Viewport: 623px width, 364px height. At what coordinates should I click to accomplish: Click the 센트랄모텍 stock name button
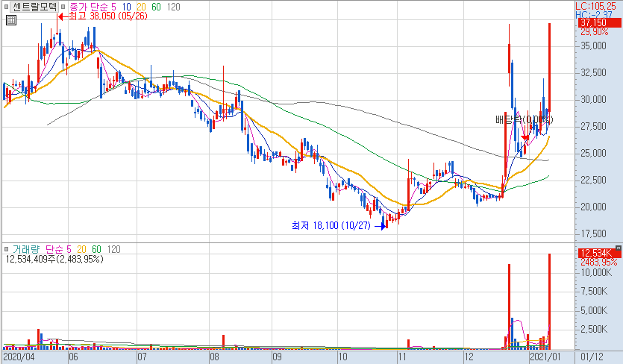(x=34, y=7)
